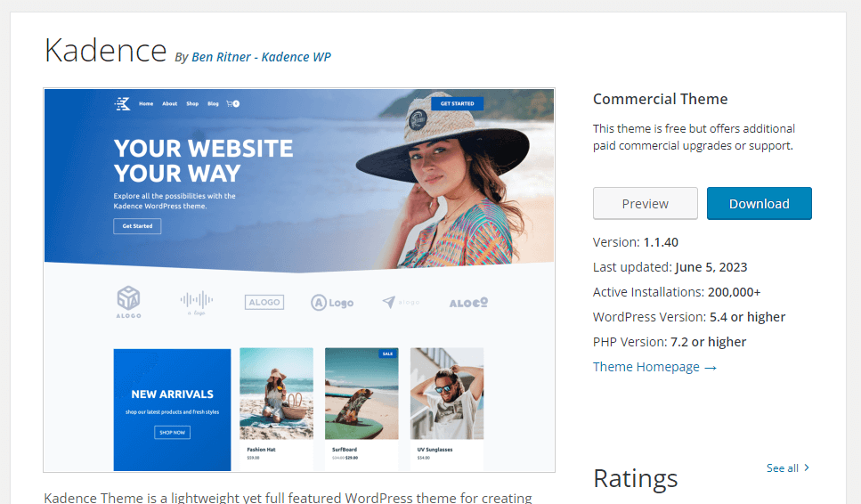The image size is (861, 504).
Task: Click the Kadence K logo in the screenshot
Action: click(123, 103)
